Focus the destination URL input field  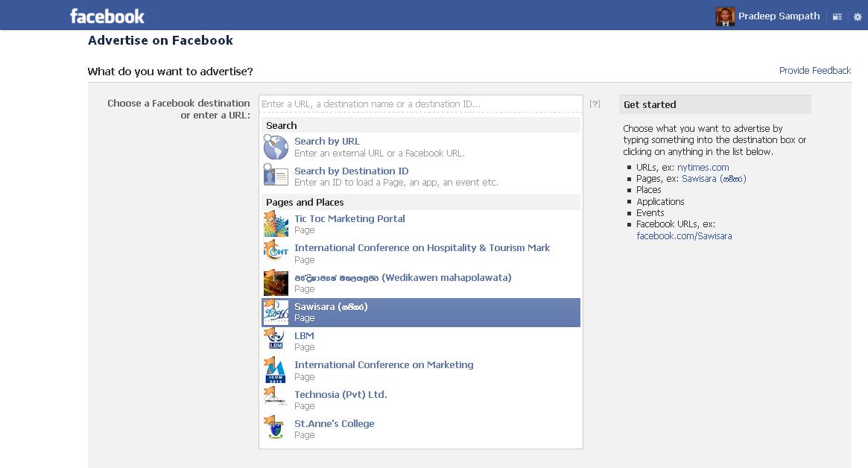pyautogui.click(x=421, y=104)
